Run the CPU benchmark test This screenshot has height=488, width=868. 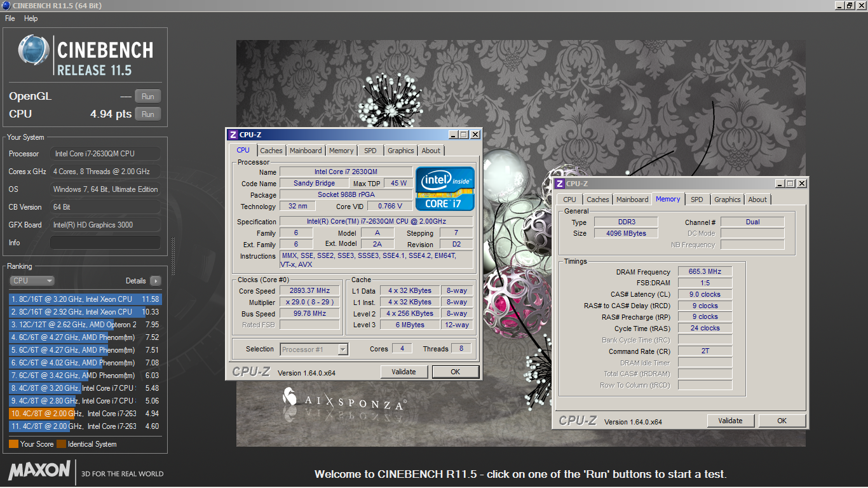(x=147, y=114)
